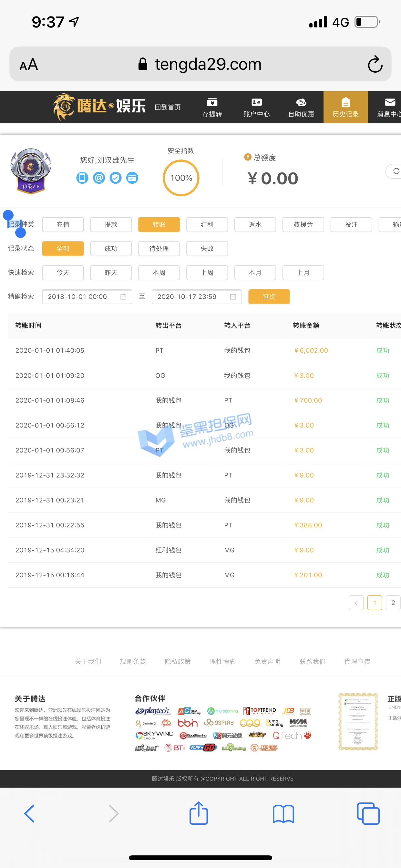This screenshot has height=868, width=401.
Task: Select the 成功 record status filter
Action: 111,249
